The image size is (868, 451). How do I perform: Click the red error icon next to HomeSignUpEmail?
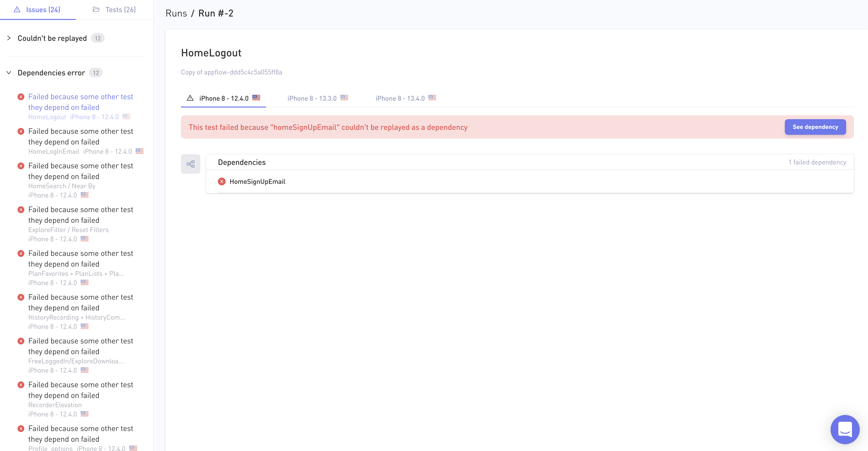pos(222,182)
